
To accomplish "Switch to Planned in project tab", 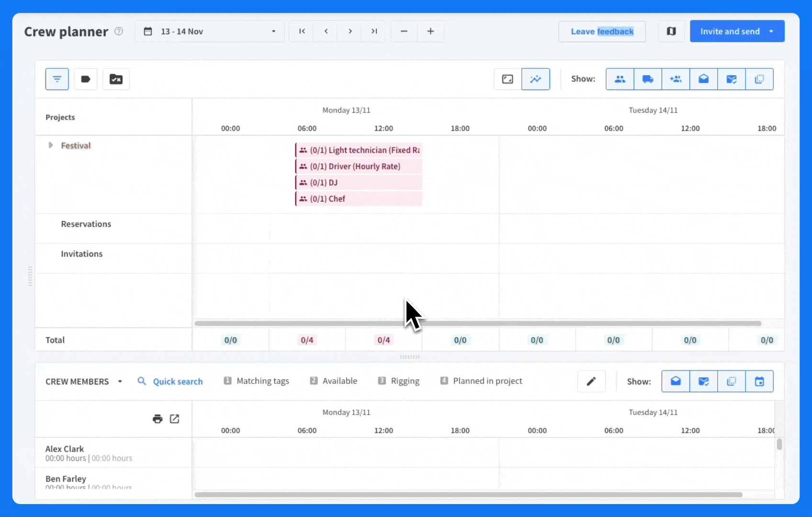I will point(481,381).
